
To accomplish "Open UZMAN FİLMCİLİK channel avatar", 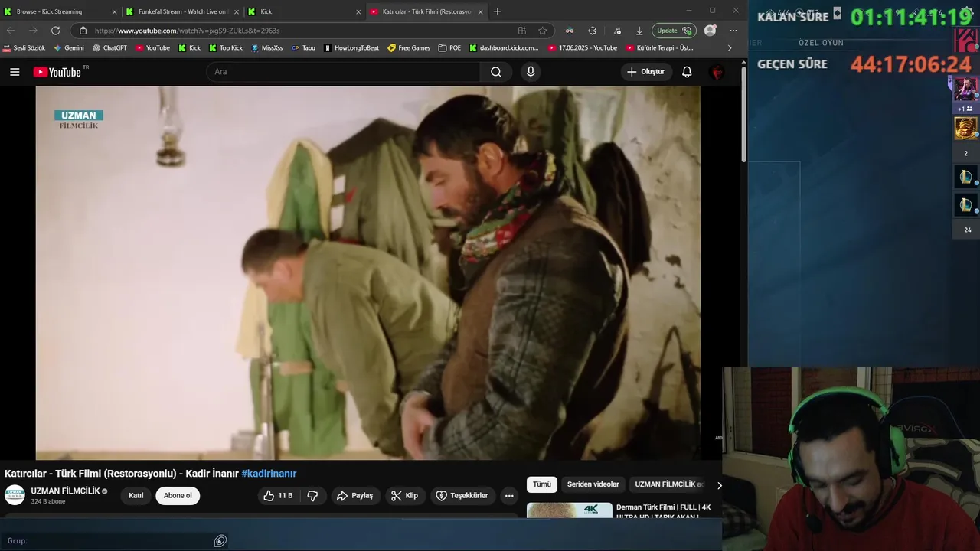I will [15, 495].
